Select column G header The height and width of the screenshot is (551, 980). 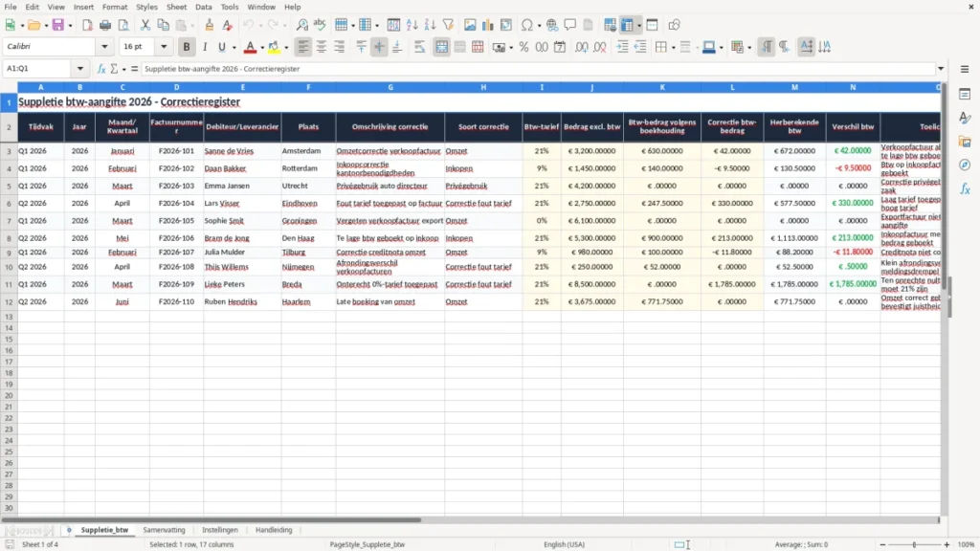coord(390,87)
